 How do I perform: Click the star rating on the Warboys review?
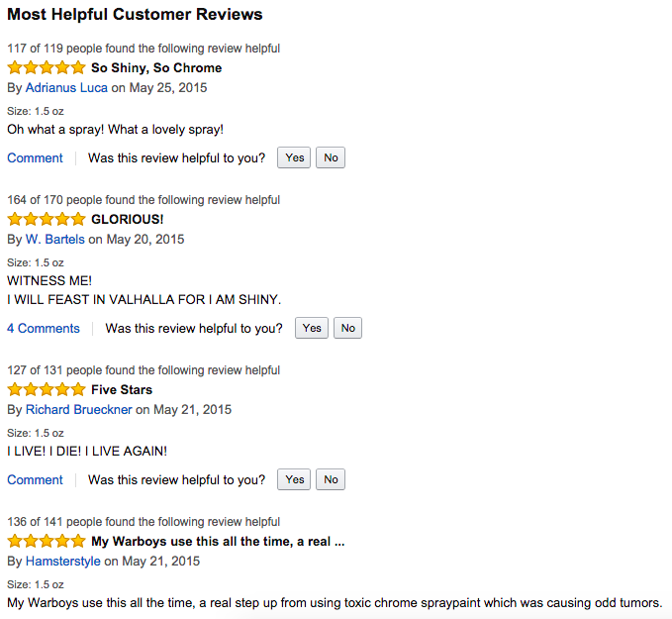pos(47,542)
